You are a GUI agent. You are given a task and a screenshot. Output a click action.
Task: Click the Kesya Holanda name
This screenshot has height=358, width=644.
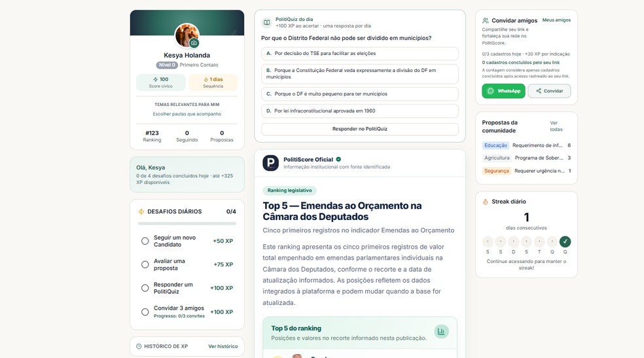tap(187, 56)
